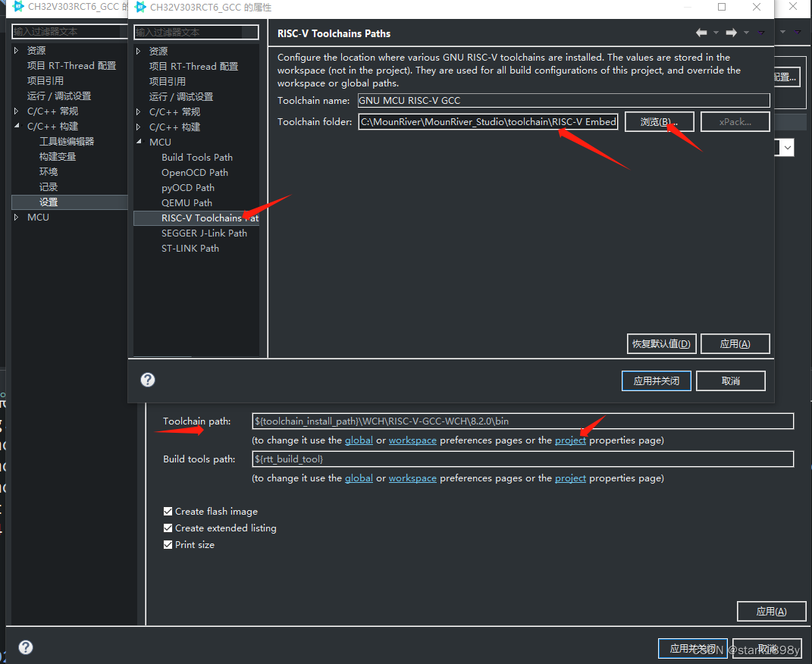812x664 pixels.
Task: Open the project properties hyperlink
Action: pyautogui.click(x=570, y=440)
